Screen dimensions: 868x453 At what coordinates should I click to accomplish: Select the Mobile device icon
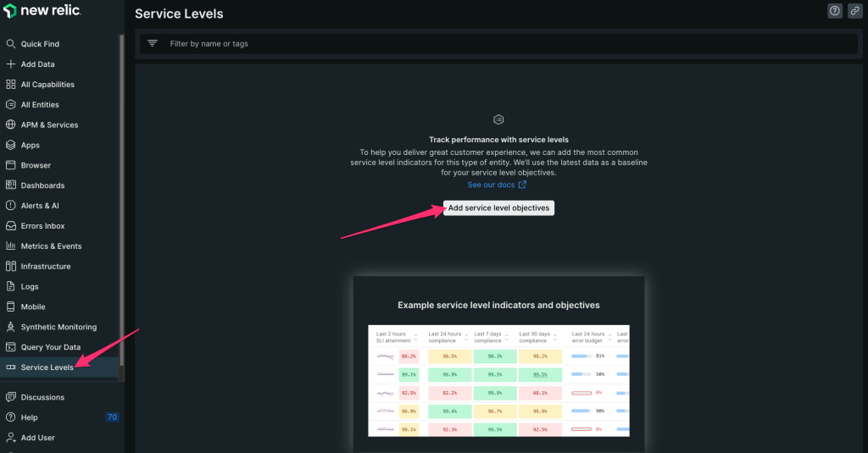click(10, 307)
